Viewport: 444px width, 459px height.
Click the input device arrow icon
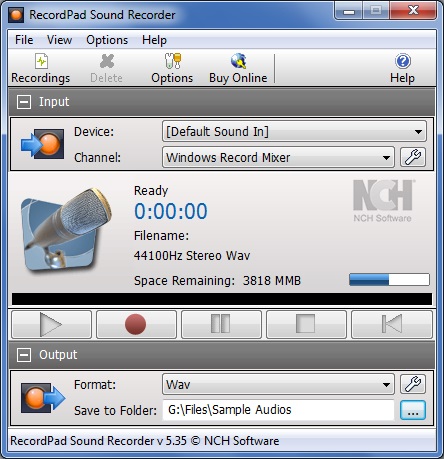(x=42, y=144)
